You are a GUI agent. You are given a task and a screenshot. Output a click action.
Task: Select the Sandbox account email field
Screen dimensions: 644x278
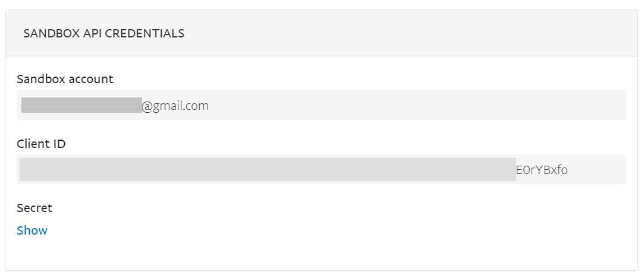click(x=321, y=105)
